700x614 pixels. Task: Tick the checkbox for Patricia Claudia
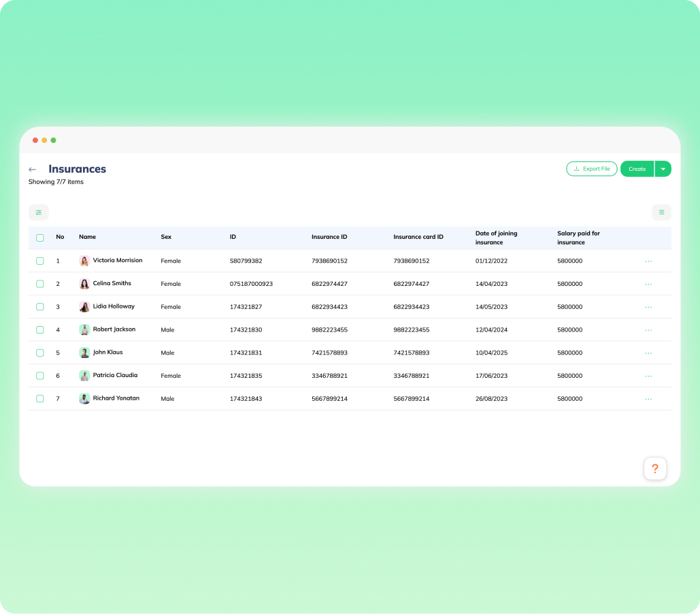click(x=40, y=376)
